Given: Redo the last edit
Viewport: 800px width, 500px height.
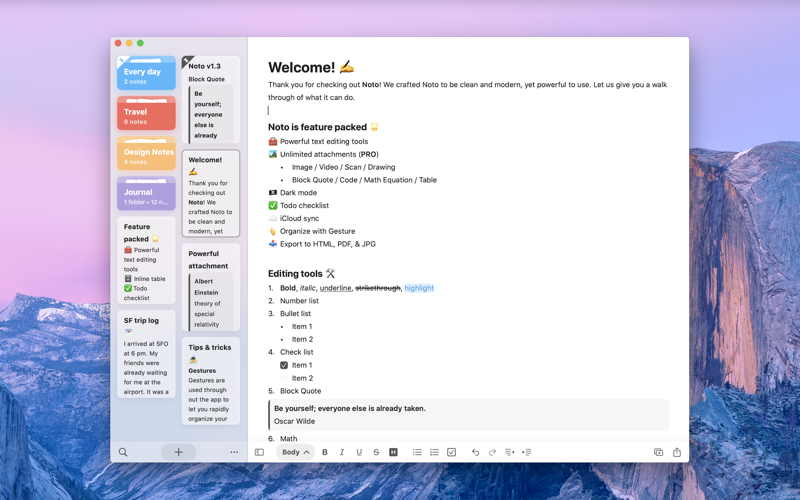Looking at the screenshot, I should click(492, 452).
